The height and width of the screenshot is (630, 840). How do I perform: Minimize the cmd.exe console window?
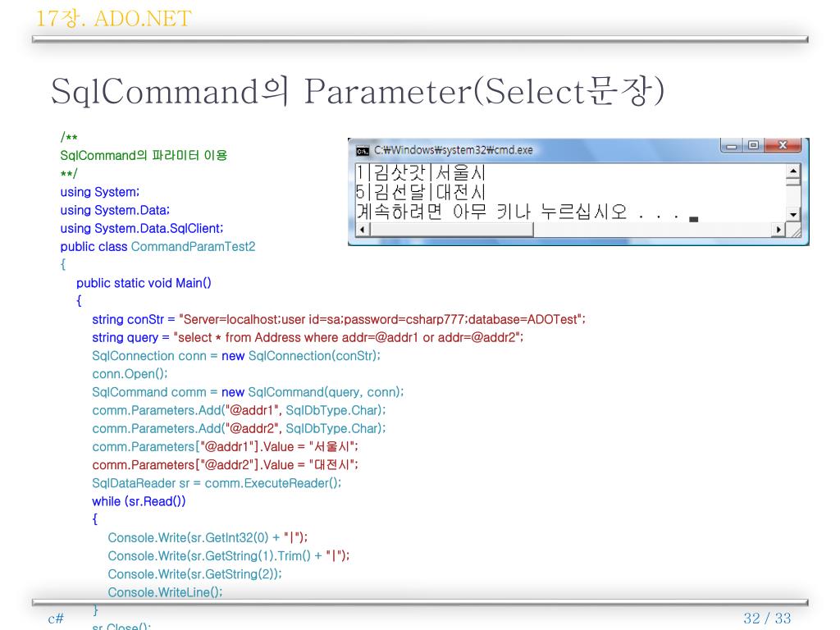tap(732, 145)
